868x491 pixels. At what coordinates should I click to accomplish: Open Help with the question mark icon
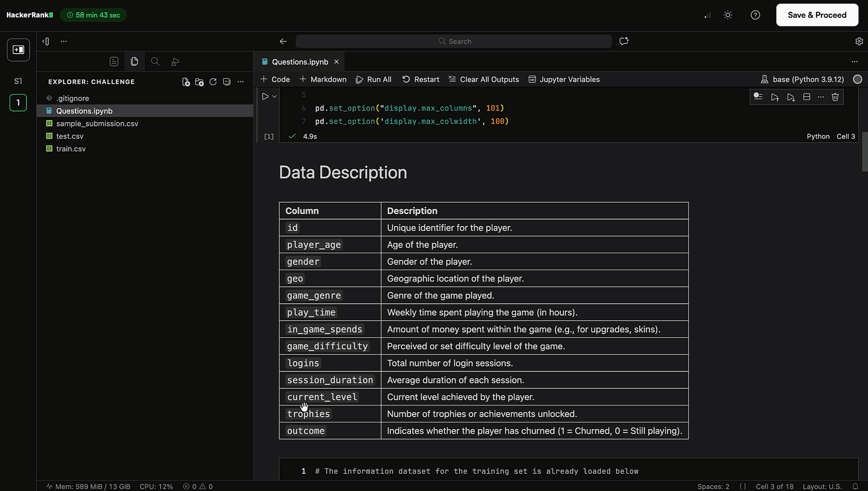tap(755, 15)
